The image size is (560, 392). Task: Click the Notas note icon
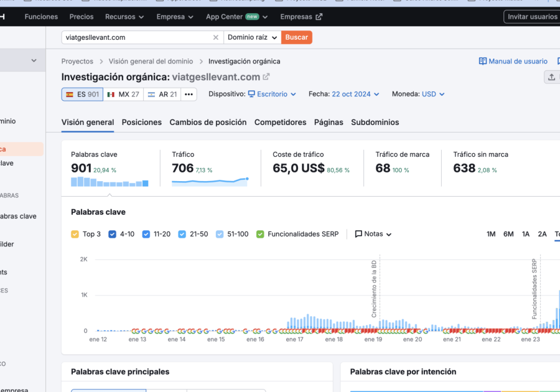[x=358, y=234]
